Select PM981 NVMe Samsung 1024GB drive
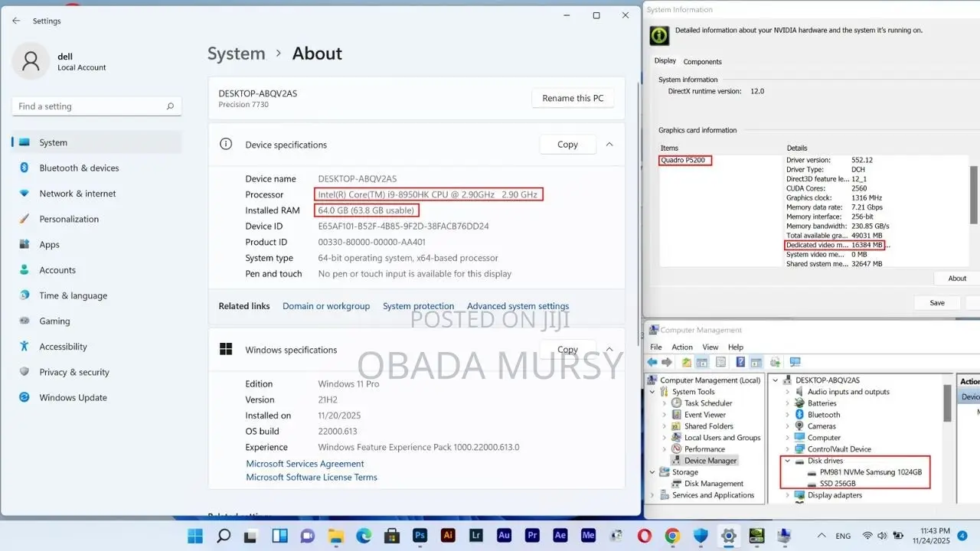Image resolution: width=980 pixels, height=551 pixels. 870,472
